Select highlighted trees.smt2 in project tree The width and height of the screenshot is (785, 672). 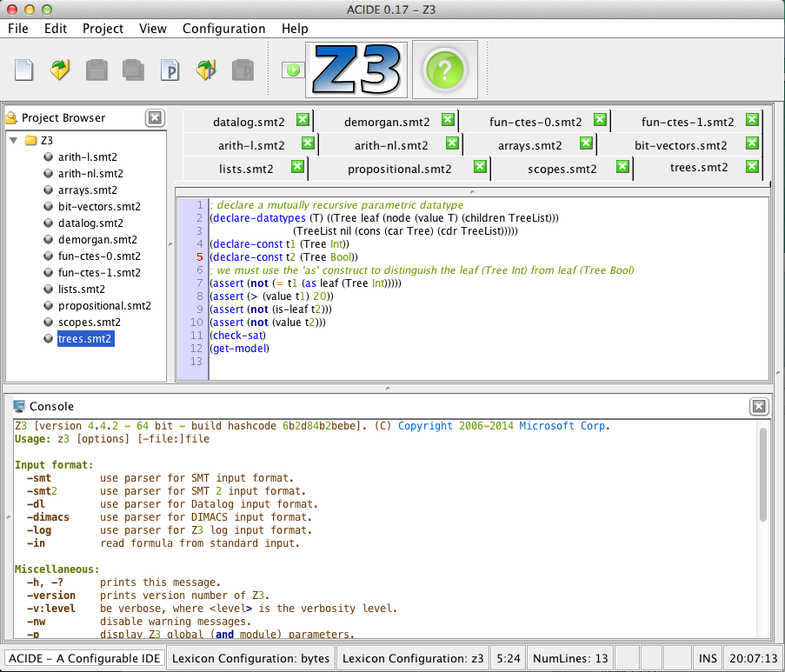coord(85,338)
